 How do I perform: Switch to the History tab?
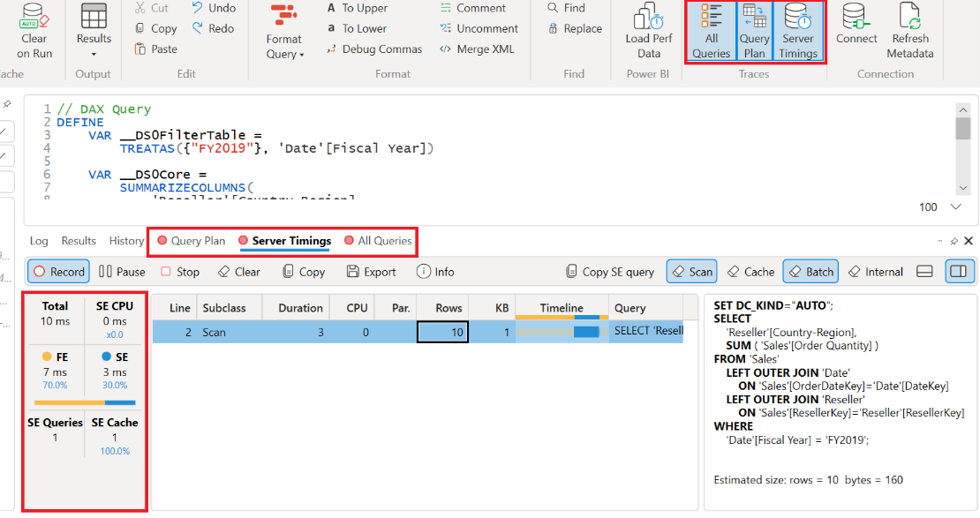(126, 240)
